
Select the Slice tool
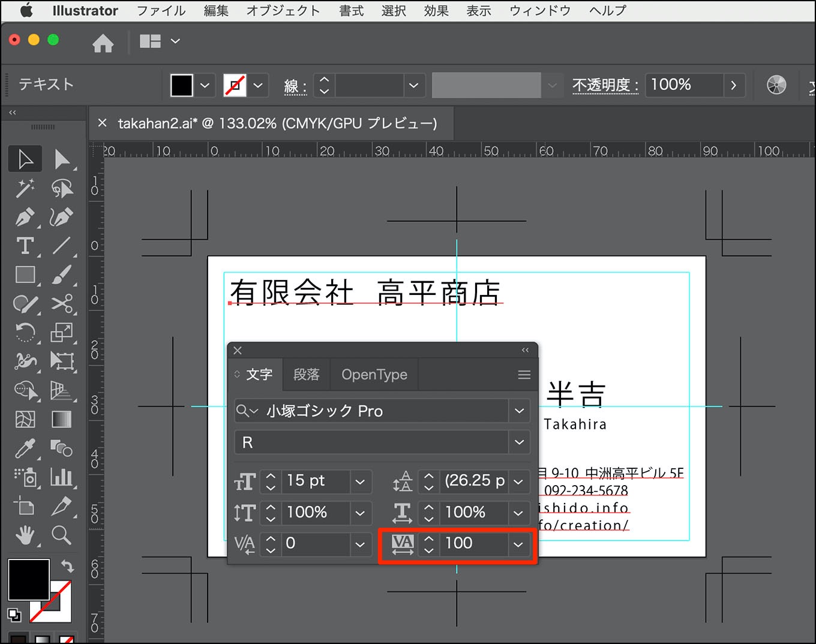pos(62,506)
